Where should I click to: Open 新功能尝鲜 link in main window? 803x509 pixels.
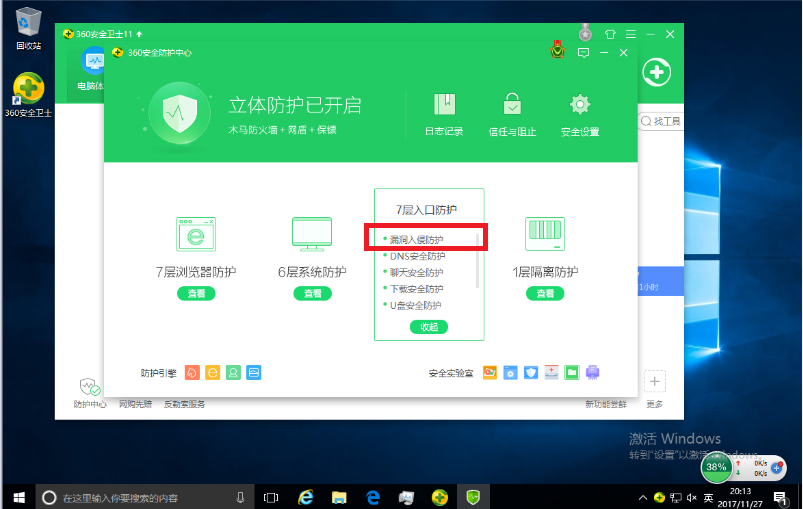(x=606, y=404)
